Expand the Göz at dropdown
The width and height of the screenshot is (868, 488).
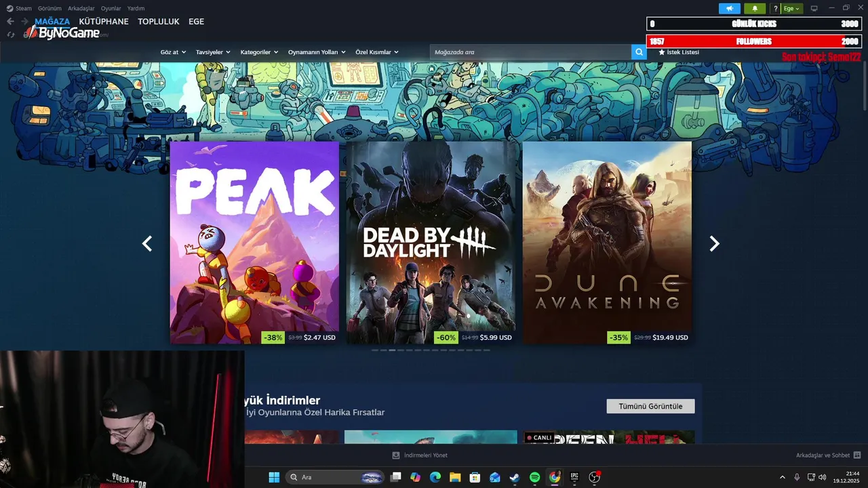point(173,52)
